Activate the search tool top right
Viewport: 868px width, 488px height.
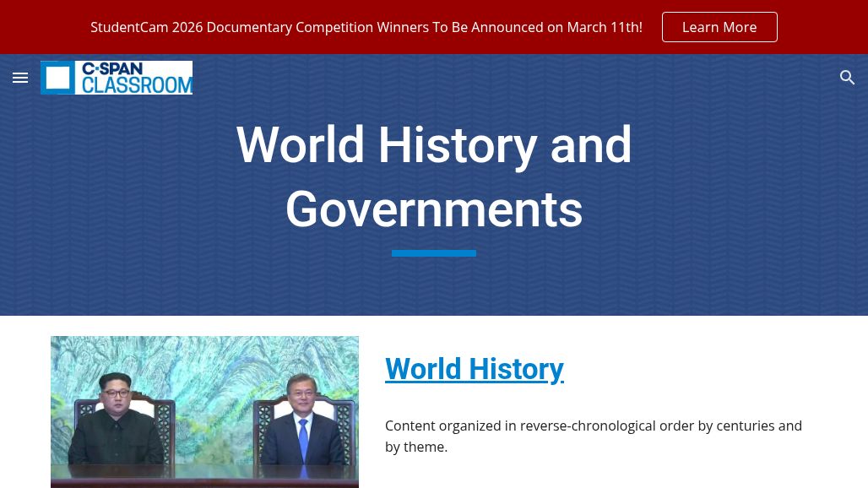point(848,78)
